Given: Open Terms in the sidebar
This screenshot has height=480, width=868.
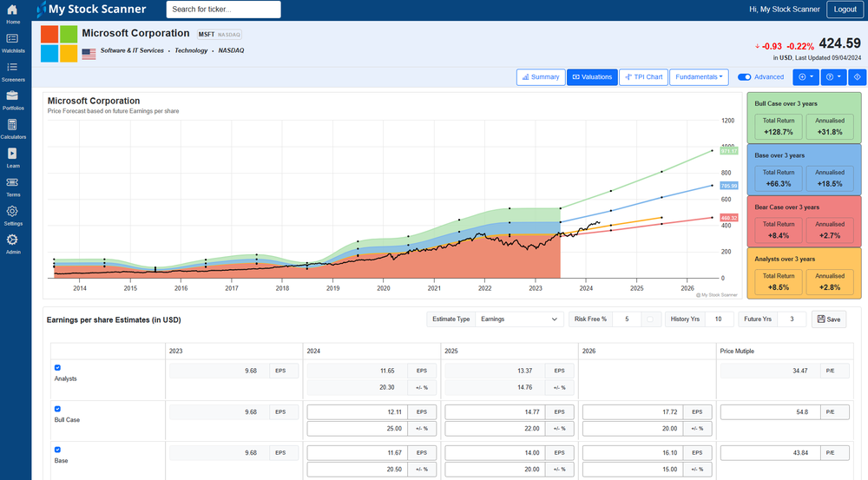Looking at the screenshot, I should [13, 187].
